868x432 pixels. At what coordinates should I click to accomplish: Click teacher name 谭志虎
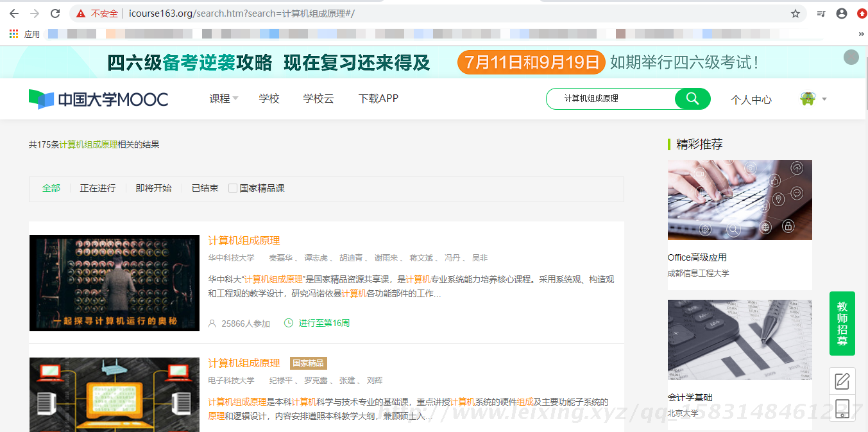point(316,257)
